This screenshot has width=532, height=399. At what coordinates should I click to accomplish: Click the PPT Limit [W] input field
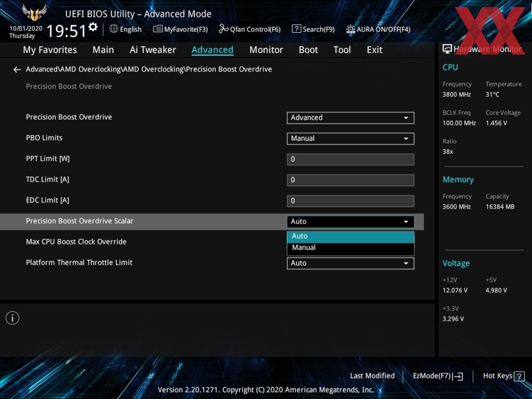[350, 159]
